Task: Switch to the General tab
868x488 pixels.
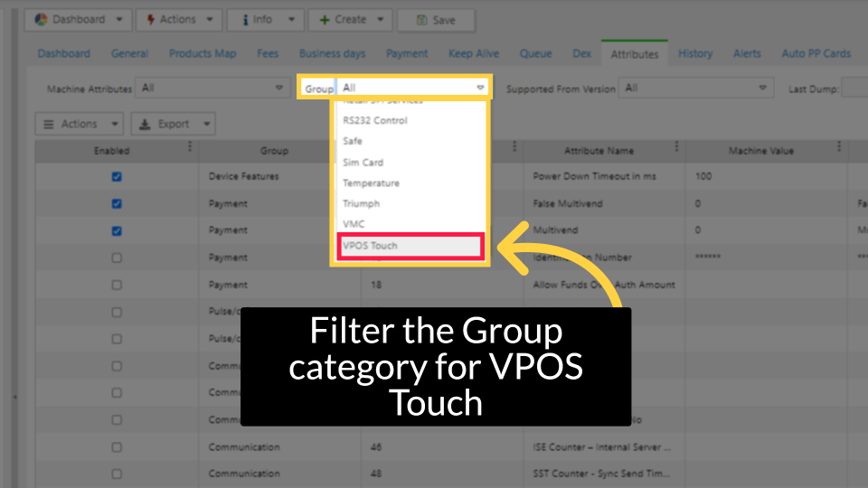Action: click(x=129, y=53)
